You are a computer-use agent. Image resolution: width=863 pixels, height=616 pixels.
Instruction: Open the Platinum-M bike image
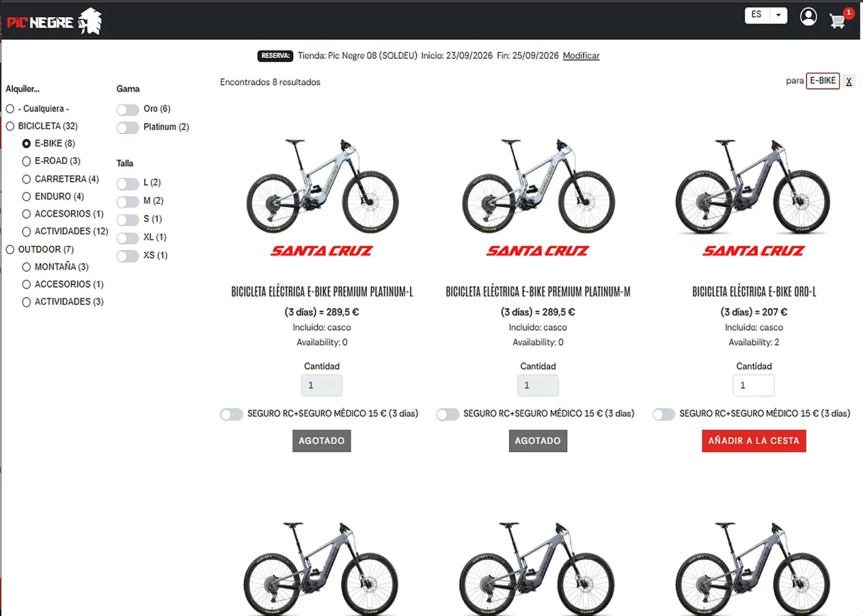click(538, 187)
